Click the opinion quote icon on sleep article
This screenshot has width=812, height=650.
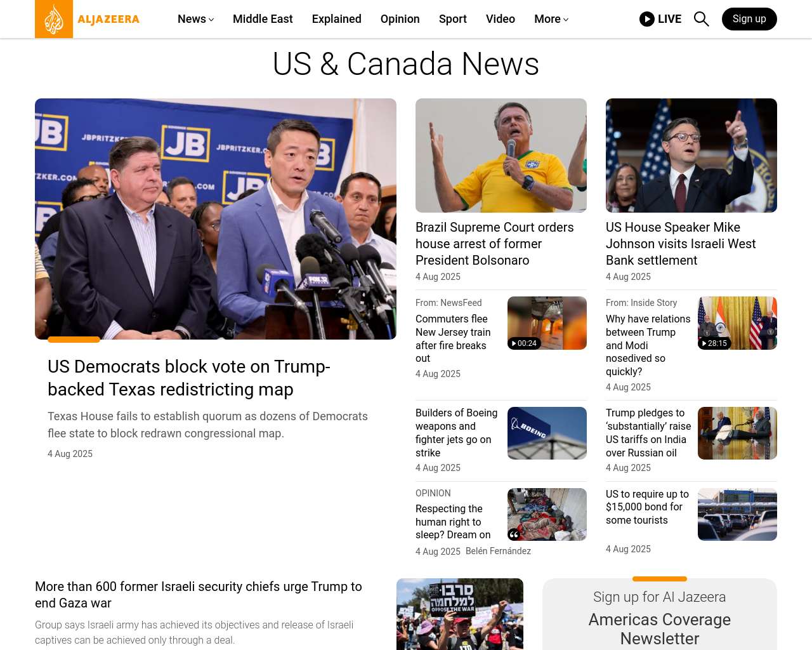click(x=514, y=534)
